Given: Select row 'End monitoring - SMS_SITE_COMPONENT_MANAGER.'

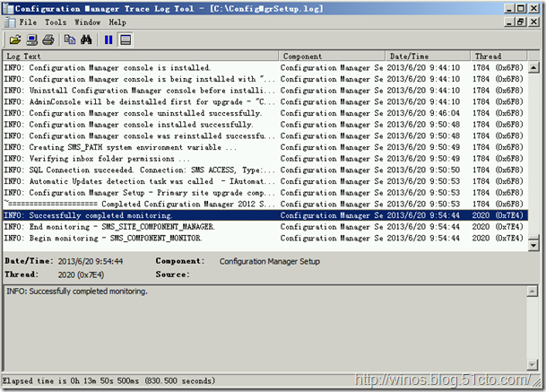Looking at the screenshot, I should tap(265, 226).
